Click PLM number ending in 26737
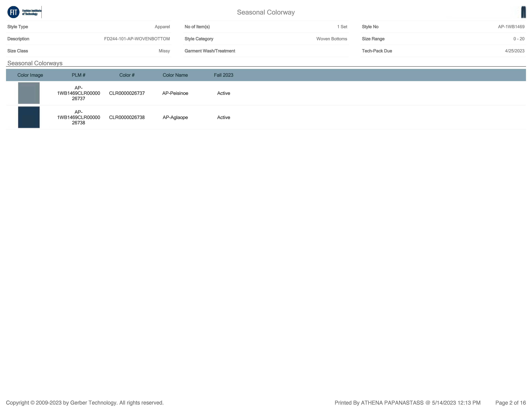This screenshot has width=532, height=411. [78, 93]
